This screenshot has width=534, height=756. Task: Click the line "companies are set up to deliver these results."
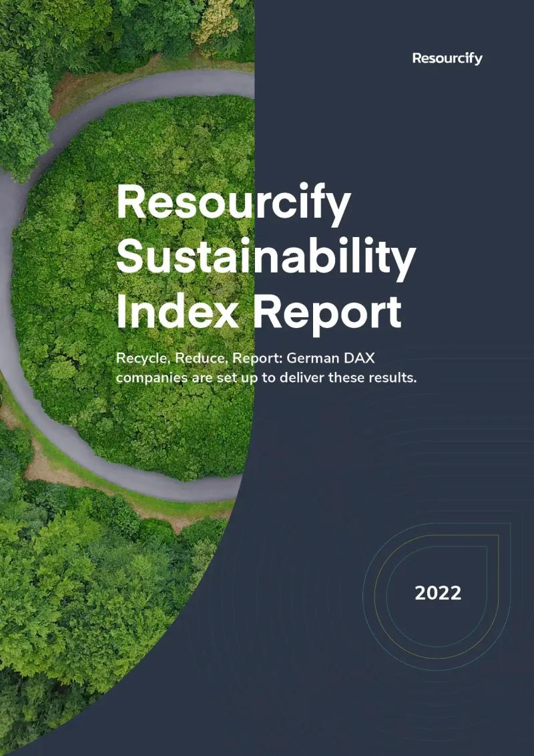pyautogui.click(x=266, y=377)
